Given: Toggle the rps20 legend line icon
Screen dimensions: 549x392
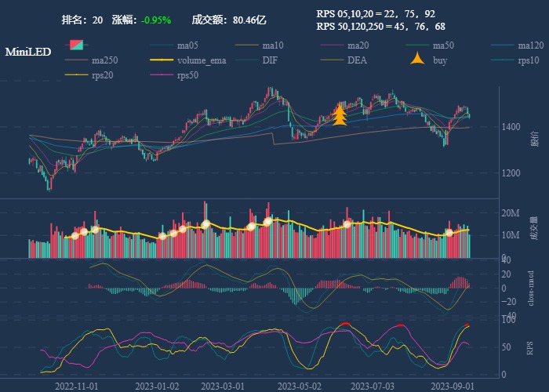Looking at the screenshot, I should tap(77, 75).
